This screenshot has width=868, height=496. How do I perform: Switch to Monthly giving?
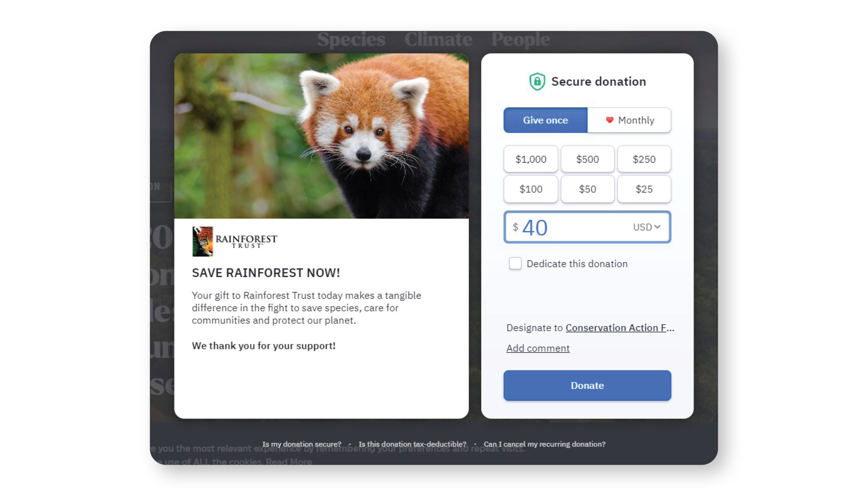coord(629,120)
